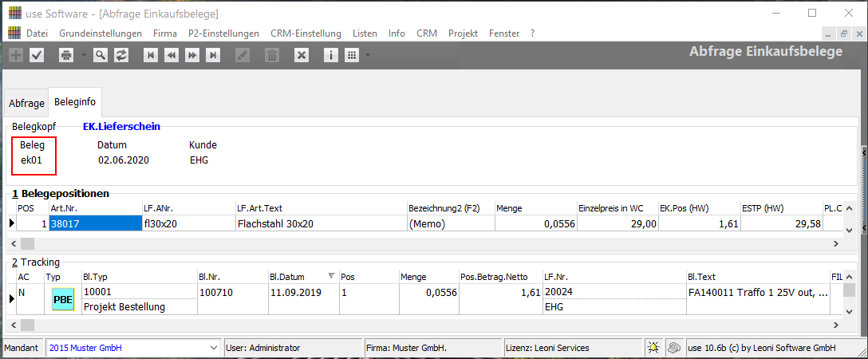Click Tracking vertical scrollbar down arrow

click(x=850, y=311)
